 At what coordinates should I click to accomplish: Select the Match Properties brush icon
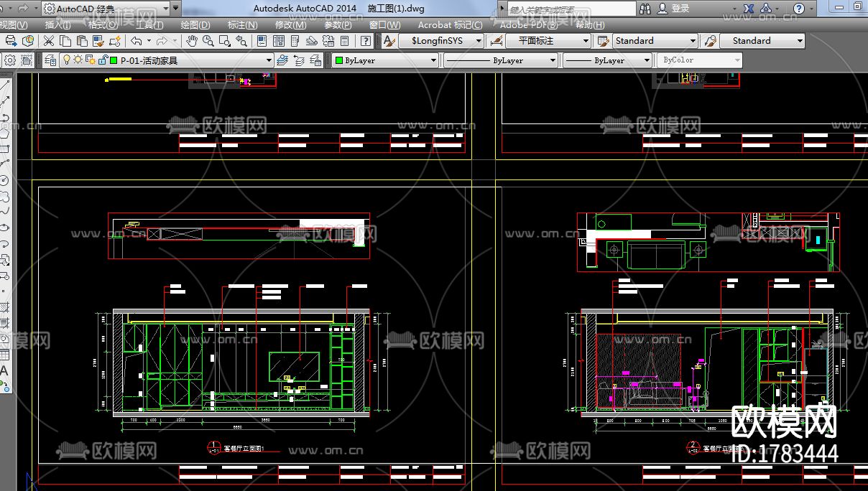[98, 41]
